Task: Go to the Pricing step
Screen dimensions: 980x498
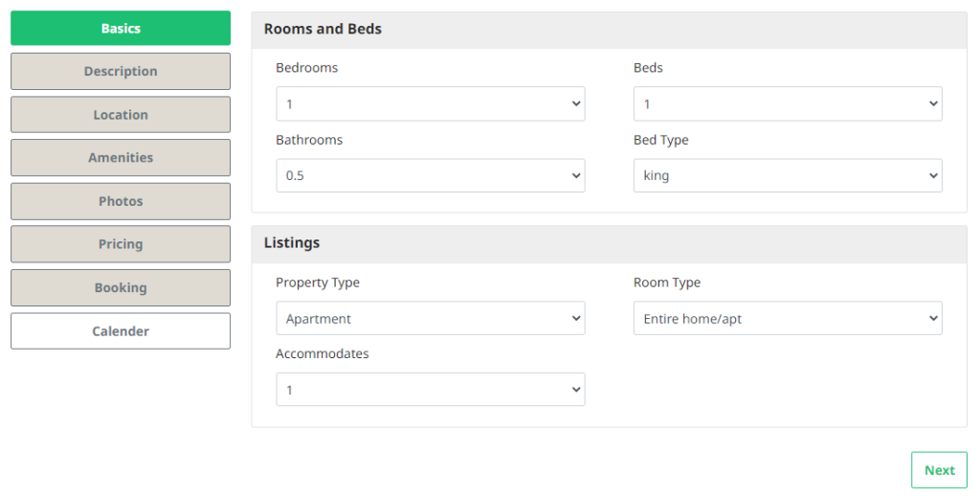Action: coord(121,244)
